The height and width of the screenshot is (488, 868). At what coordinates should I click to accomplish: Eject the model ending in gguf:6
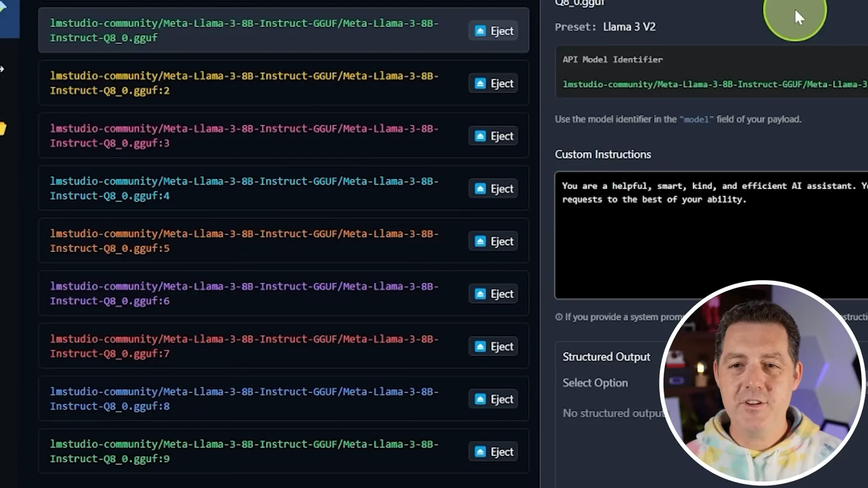[x=493, y=294]
